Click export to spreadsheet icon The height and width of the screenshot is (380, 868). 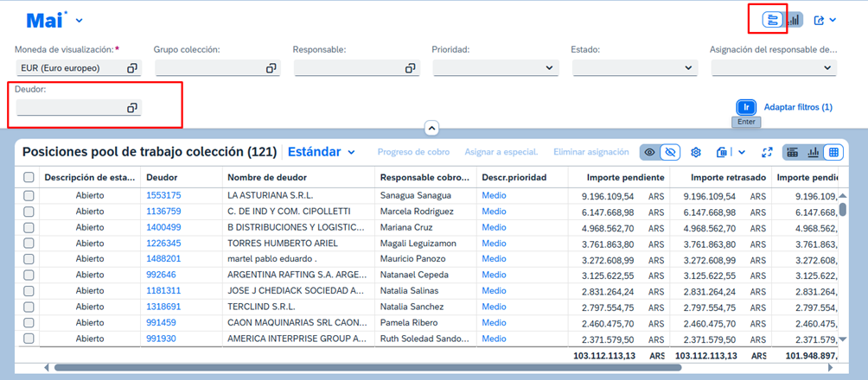click(x=723, y=153)
